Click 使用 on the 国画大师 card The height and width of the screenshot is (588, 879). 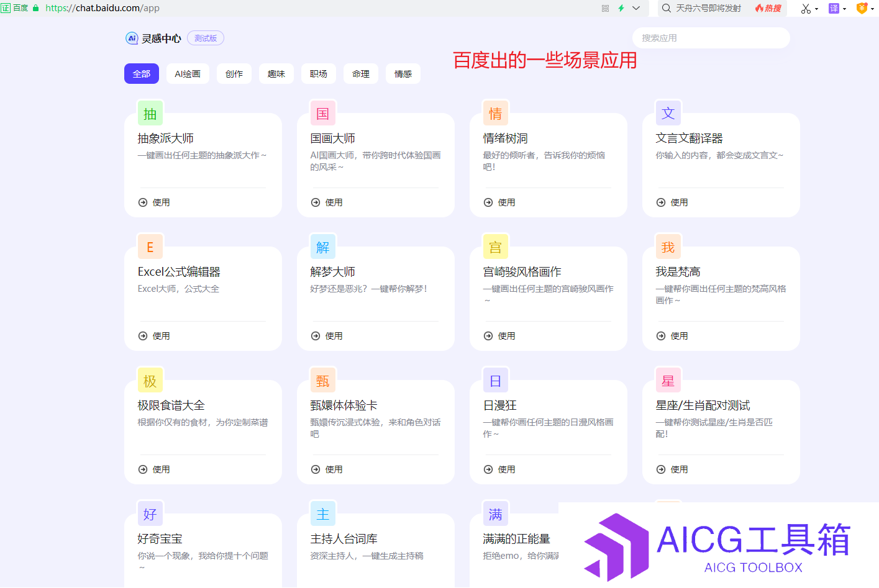pos(327,202)
